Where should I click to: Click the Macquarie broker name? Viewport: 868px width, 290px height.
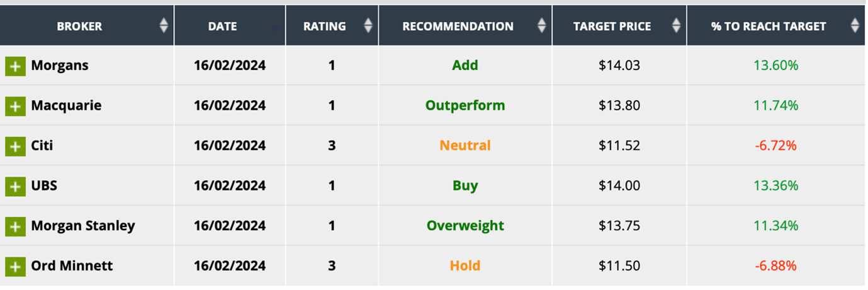[66, 105]
